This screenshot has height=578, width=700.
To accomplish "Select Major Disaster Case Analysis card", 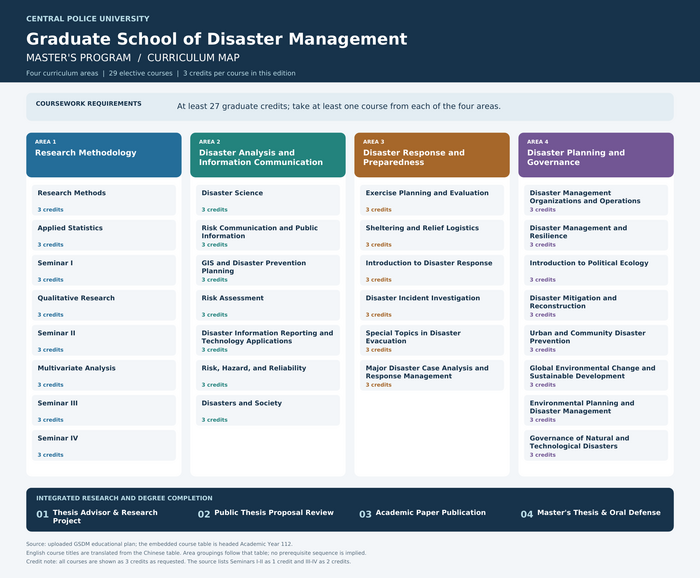I will click(x=432, y=375).
